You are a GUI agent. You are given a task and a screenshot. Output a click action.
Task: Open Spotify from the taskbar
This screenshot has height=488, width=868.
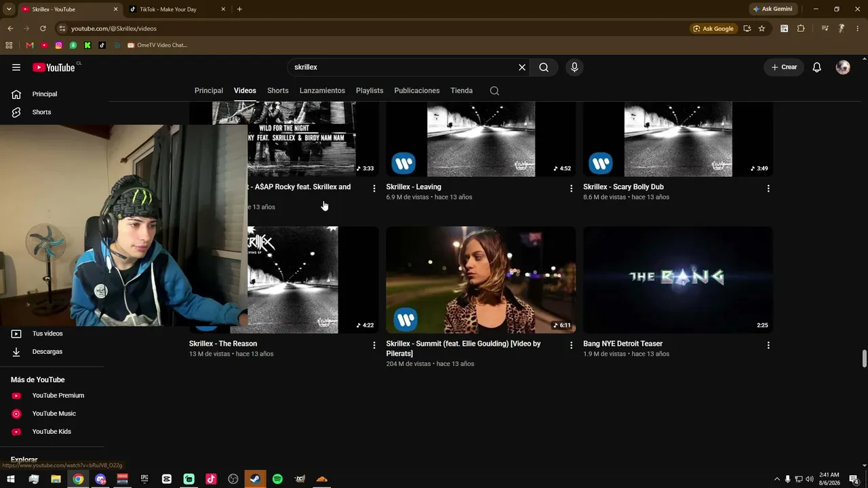pyautogui.click(x=277, y=479)
